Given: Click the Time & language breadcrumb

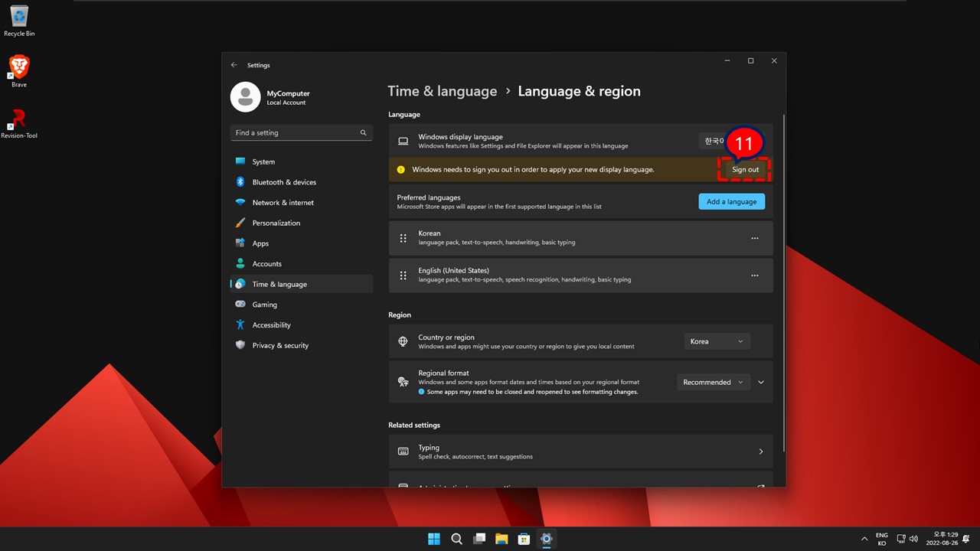Looking at the screenshot, I should point(443,91).
